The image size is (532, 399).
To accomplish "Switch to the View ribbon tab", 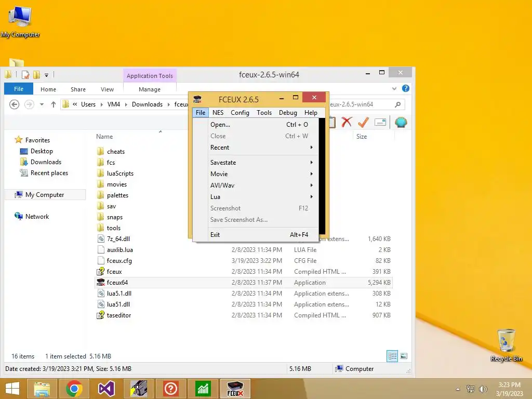I will coord(107,89).
